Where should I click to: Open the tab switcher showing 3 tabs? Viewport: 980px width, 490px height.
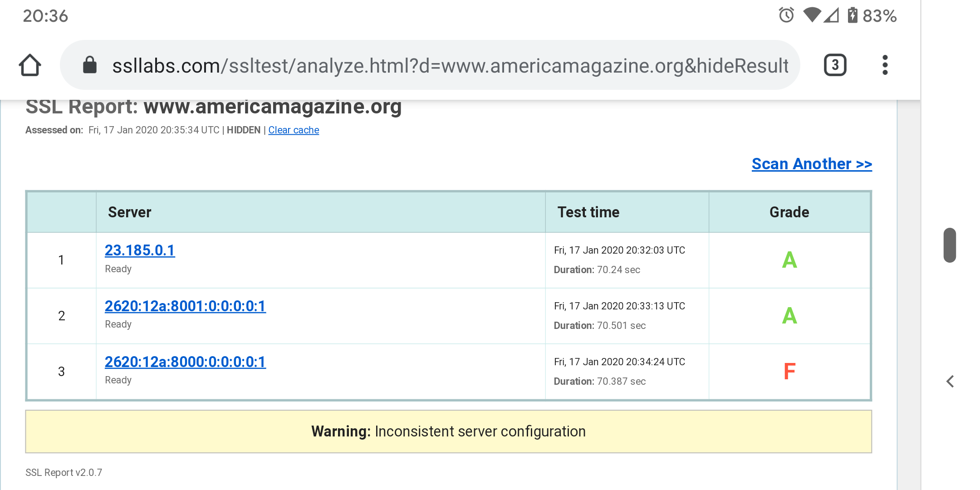[835, 65]
